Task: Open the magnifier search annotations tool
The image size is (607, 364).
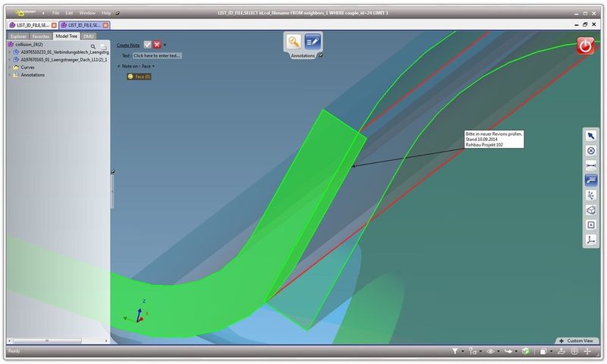Action: (294, 42)
